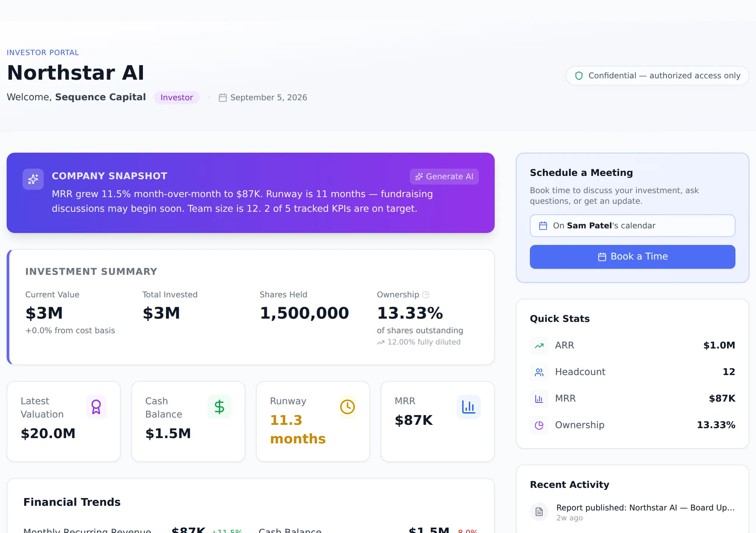Image resolution: width=756 pixels, height=533 pixels.
Task: Click the MRR $87K card value
Action: point(414,420)
